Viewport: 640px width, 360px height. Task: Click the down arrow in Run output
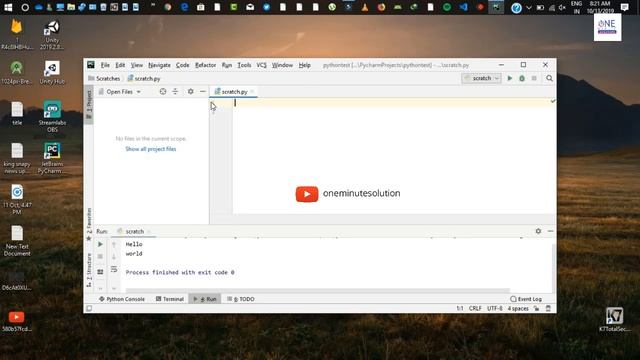pyautogui.click(x=114, y=257)
